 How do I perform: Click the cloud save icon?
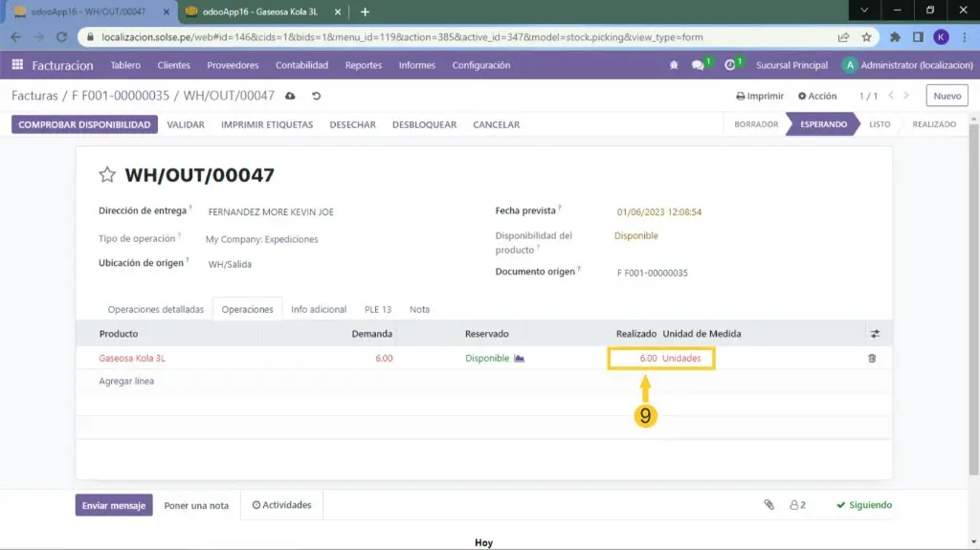[291, 97]
